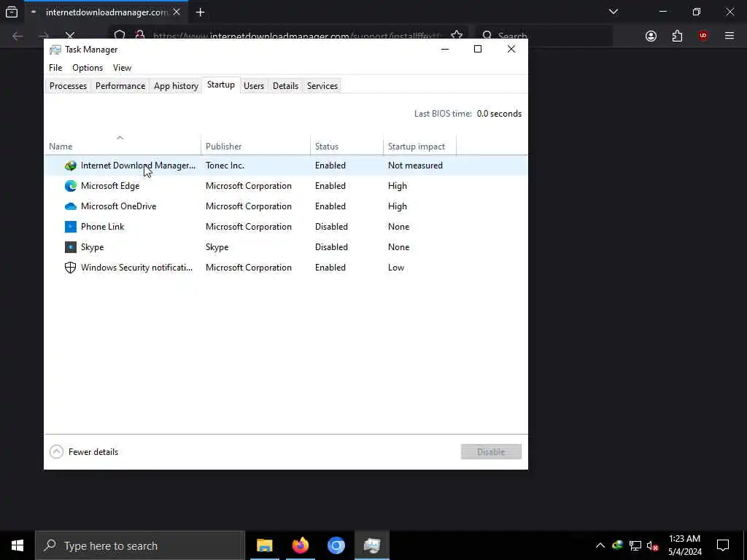747x560 pixels.
Task: Switch to the Details tab
Action: click(285, 86)
